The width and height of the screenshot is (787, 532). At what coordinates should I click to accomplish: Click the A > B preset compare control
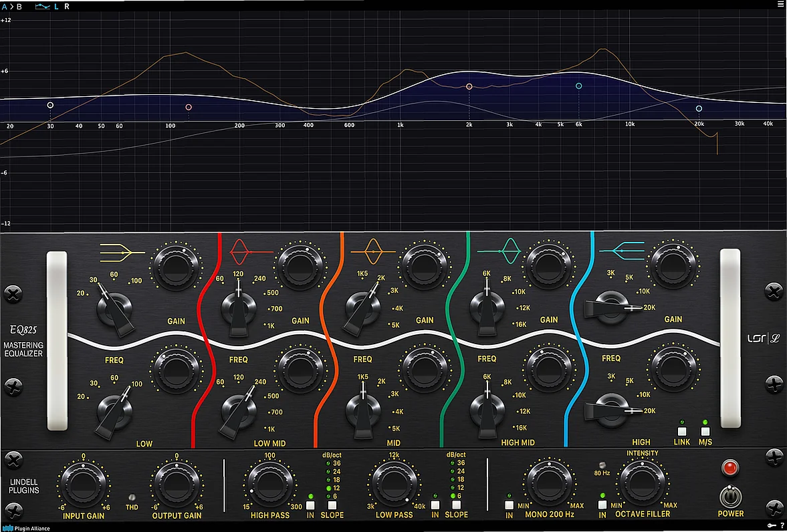[x=12, y=5]
